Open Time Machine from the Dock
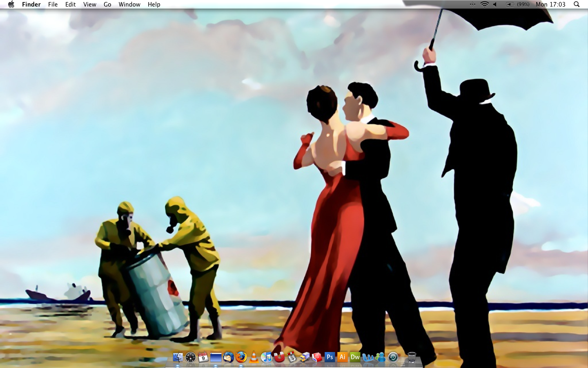The image size is (588, 368). (393, 357)
